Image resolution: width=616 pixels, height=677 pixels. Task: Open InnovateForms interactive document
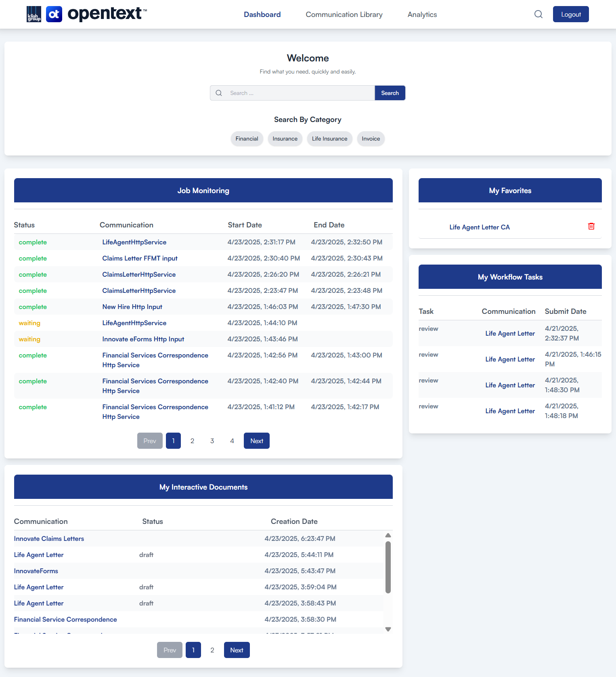(36, 571)
